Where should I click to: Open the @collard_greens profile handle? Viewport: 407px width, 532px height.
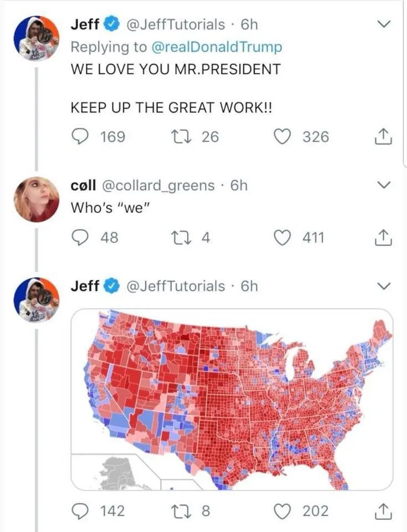pos(156,185)
